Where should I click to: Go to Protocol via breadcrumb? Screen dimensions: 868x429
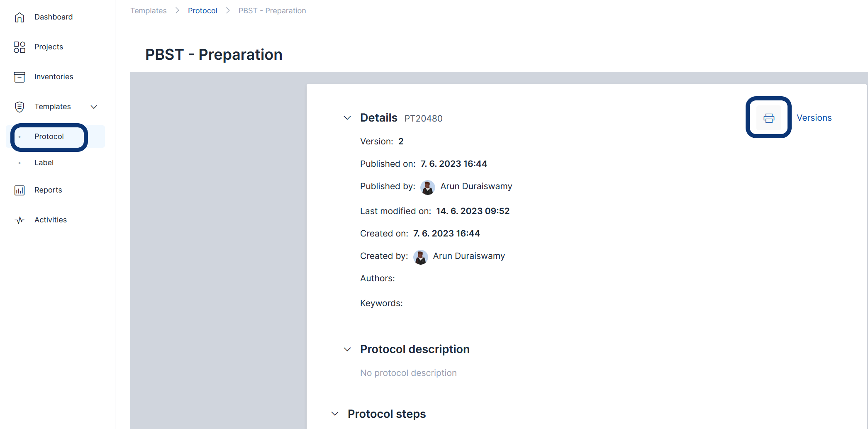[202, 11]
